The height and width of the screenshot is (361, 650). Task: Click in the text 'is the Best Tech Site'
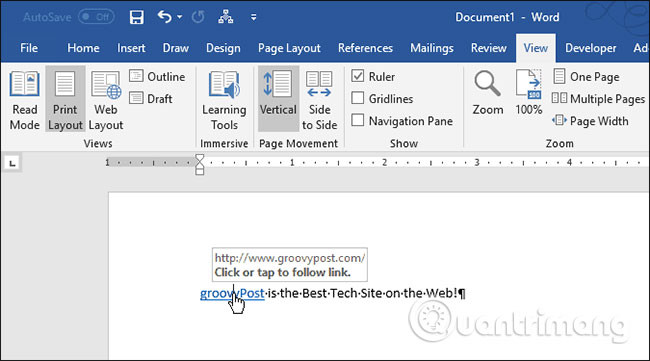click(324, 293)
